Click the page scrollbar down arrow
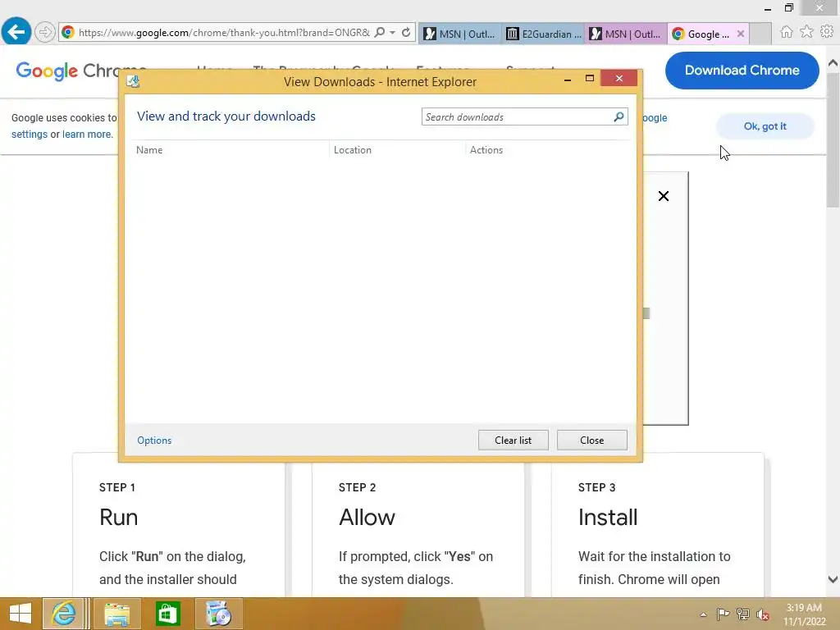The height and width of the screenshot is (630, 840). [x=833, y=579]
